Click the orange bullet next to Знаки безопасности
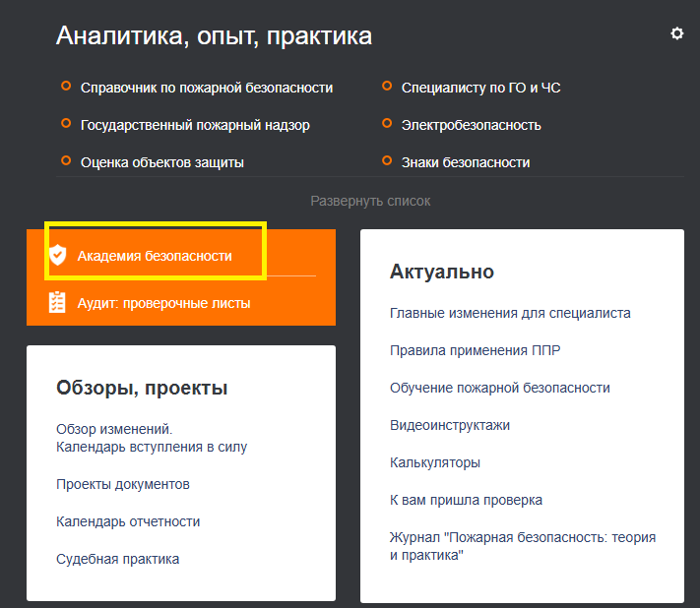Screen dimensions: 700x608 click(x=387, y=160)
